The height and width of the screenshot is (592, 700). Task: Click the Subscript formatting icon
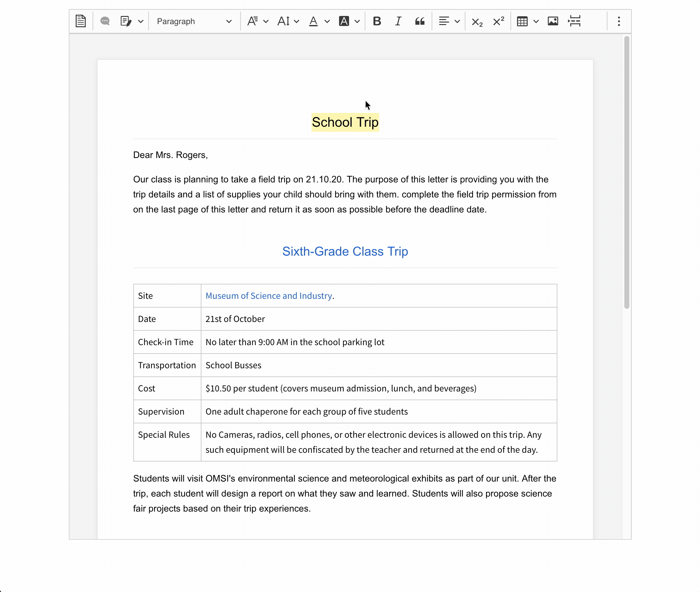(x=477, y=21)
